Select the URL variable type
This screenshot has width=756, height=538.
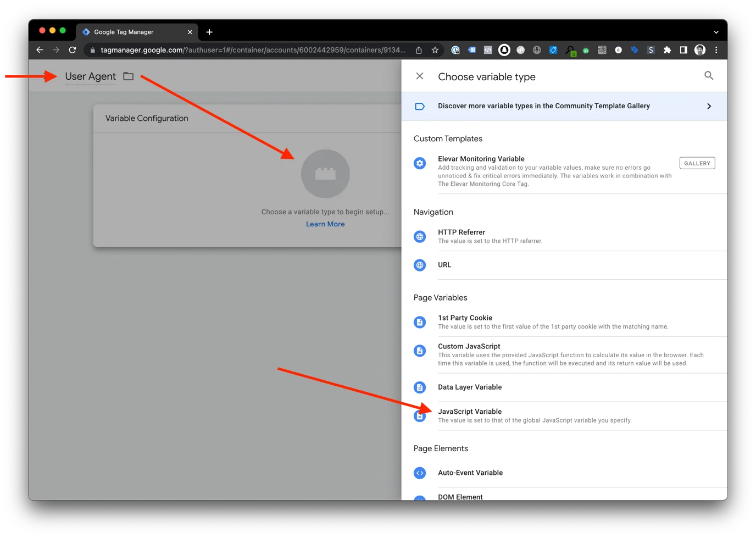[565, 265]
